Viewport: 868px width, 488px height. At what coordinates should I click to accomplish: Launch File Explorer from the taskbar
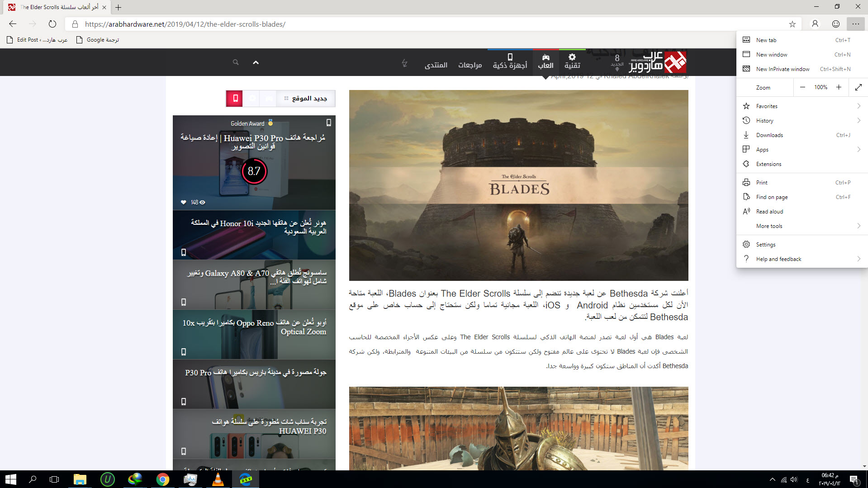(80, 479)
